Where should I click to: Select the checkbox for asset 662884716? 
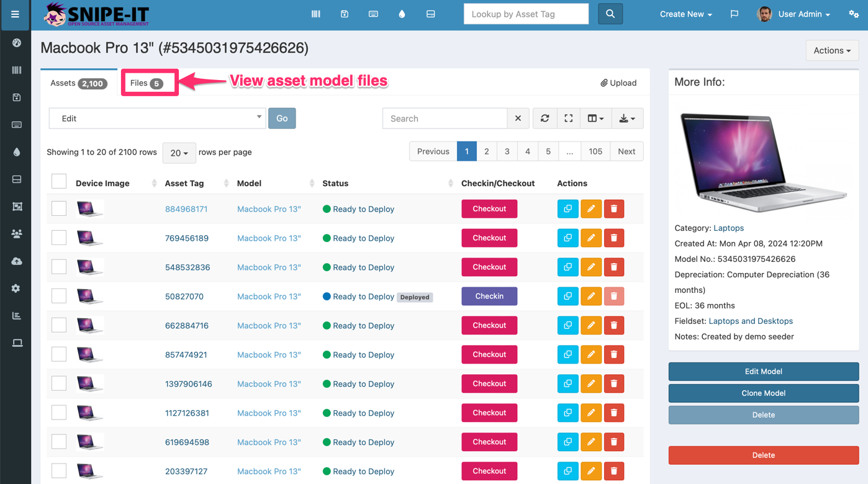pos(59,325)
